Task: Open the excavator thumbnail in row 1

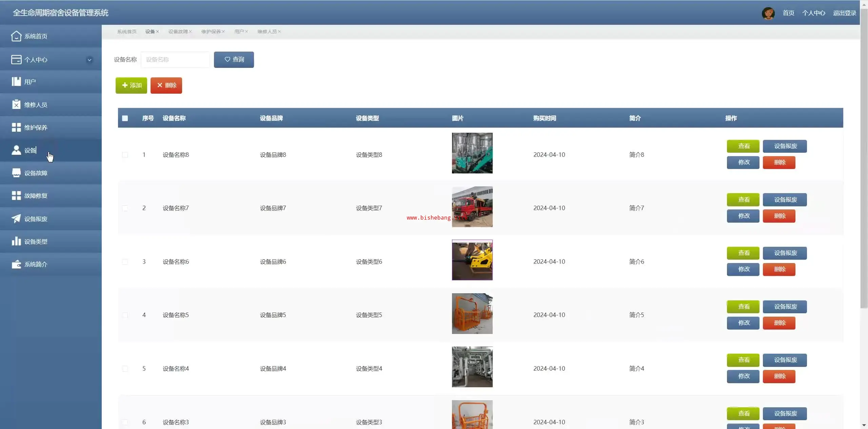Action: pos(472,153)
